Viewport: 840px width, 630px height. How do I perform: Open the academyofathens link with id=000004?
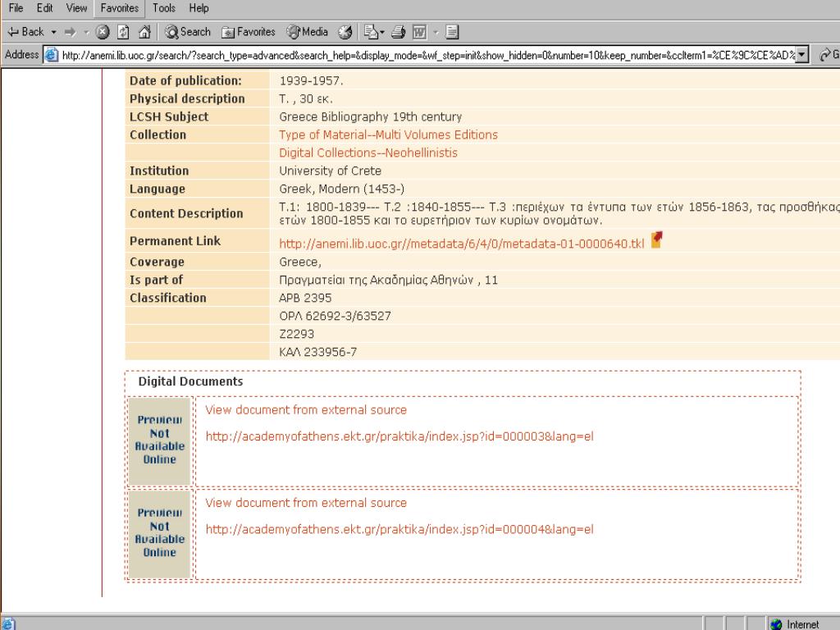(399, 529)
